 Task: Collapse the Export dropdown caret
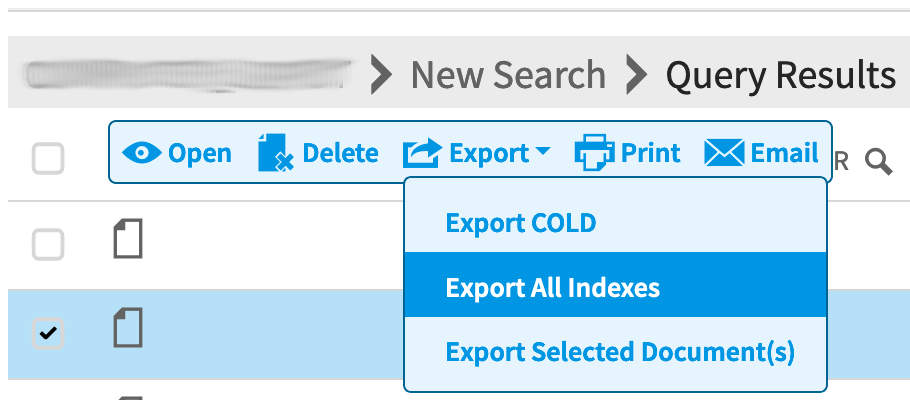543,152
